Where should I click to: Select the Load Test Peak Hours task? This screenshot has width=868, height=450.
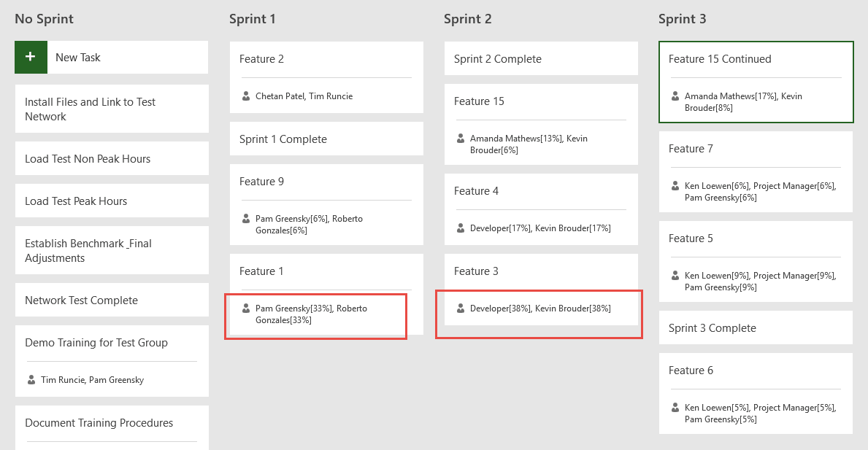pyautogui.click(x=112, y=201)
